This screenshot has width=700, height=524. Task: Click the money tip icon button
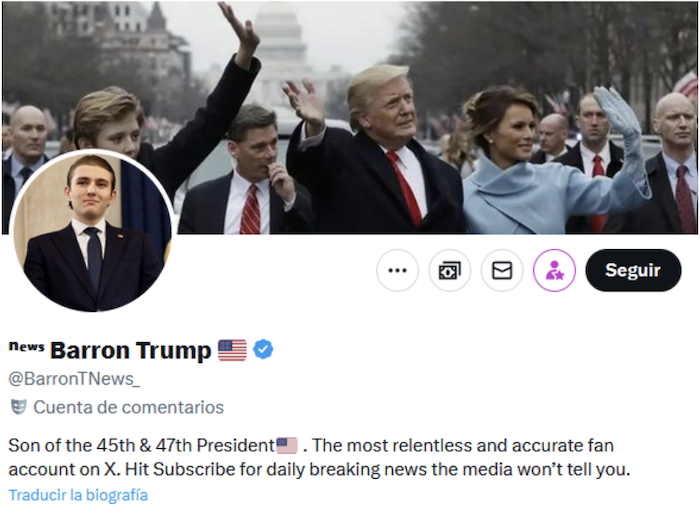click(x=449, y=271)
